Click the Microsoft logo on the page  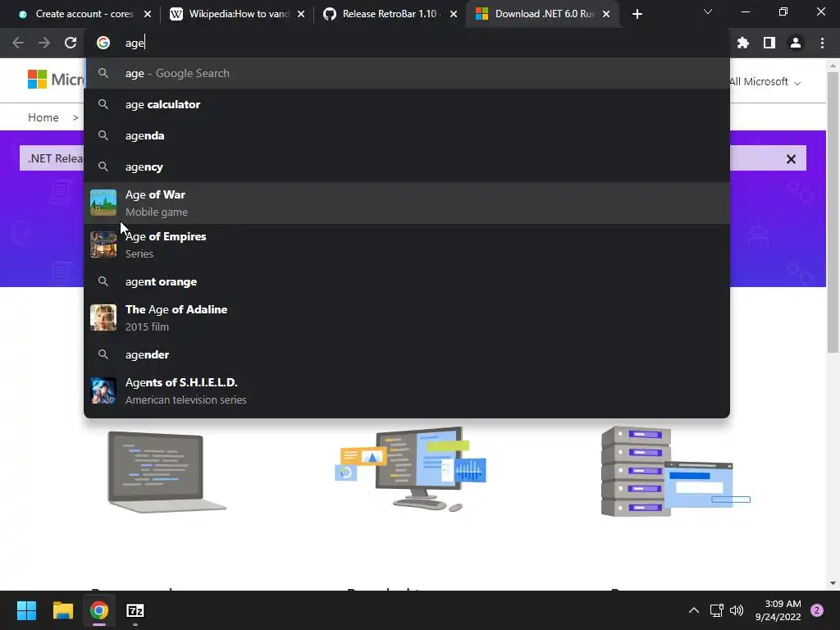click(x=56, y=80)
